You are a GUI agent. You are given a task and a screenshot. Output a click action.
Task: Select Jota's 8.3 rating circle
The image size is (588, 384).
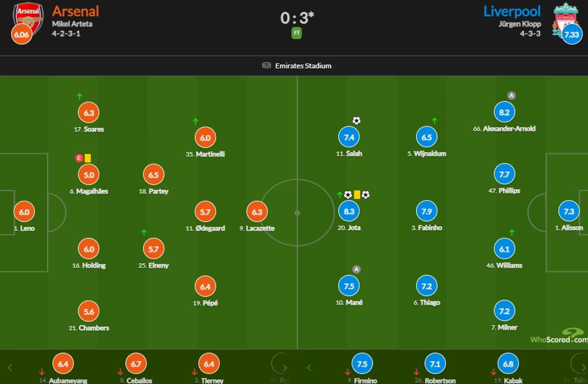[x=349, y=211]
